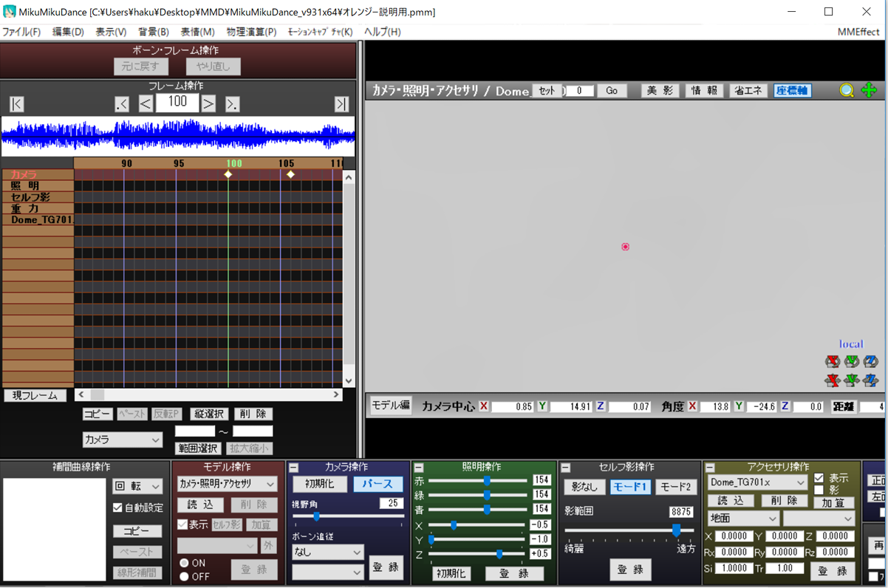This screenshot has height=588, width=888.
Task: Step forward one frame (> button)
Action: tap(209, 104)
